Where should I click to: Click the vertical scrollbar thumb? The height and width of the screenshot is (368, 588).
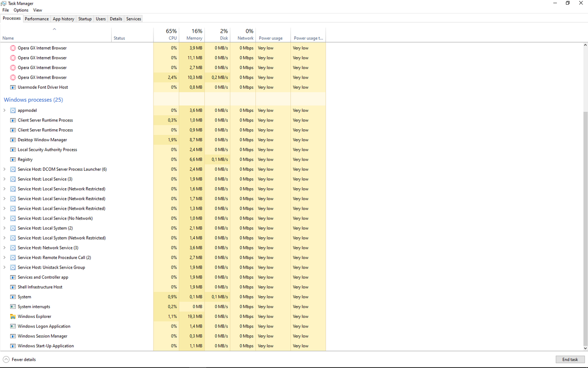[585, 228]
